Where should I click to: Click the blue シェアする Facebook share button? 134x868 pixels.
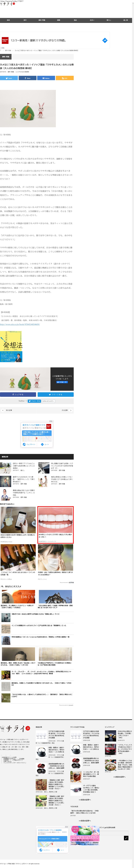click(18, 395)
